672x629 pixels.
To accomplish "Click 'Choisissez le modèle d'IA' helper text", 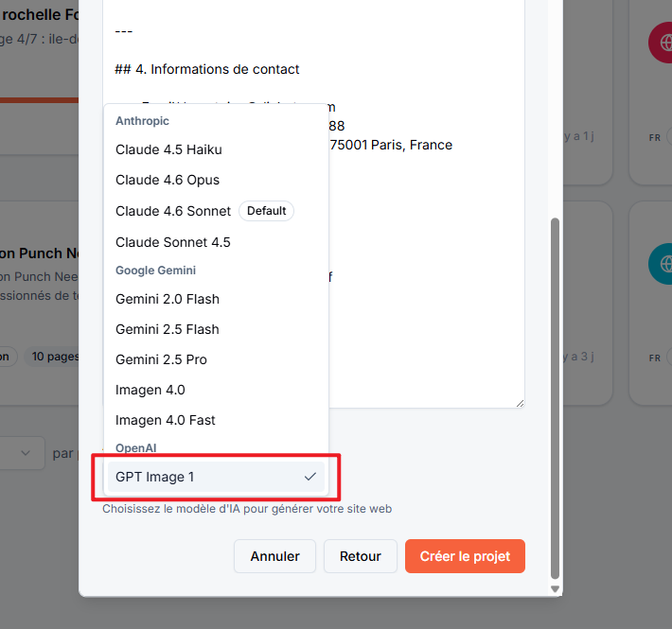I will [247, 509].
